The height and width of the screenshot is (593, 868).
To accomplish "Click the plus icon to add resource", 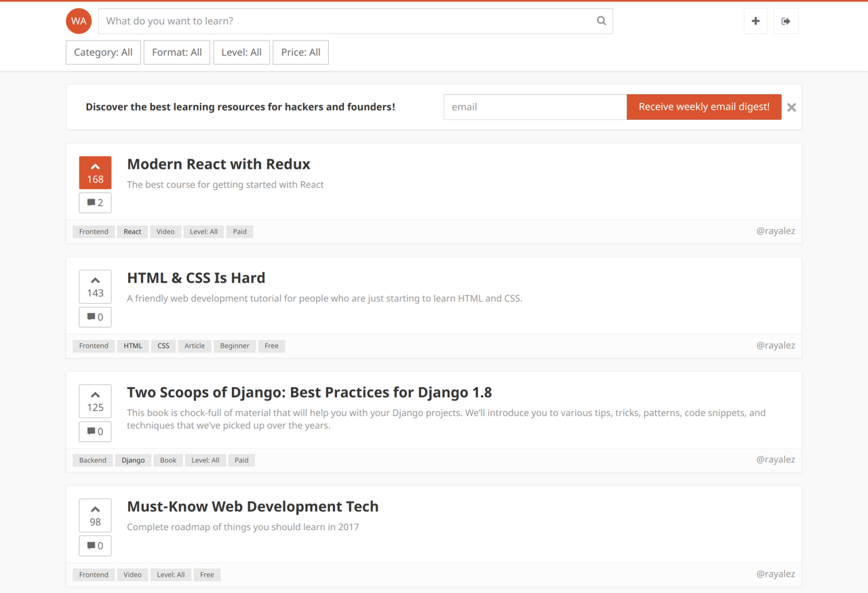I will click(755, 21).
